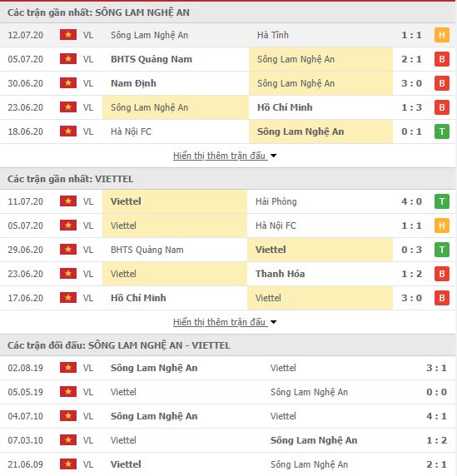The image size is (457, 476).
Task: Click bold Sông Lam Nghệ An in 07.03.10 row
Action: pos(314,440)
